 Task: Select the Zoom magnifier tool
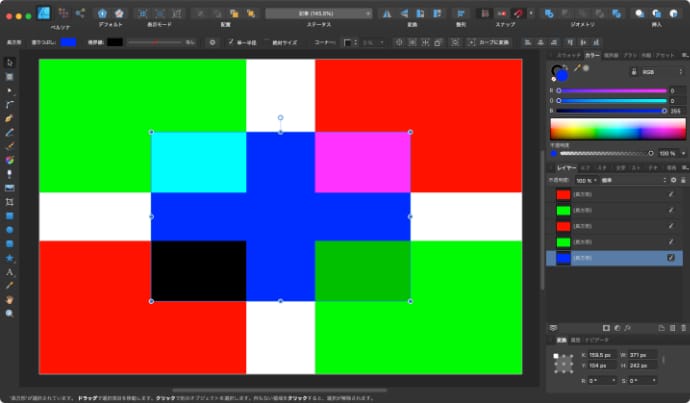10,313
